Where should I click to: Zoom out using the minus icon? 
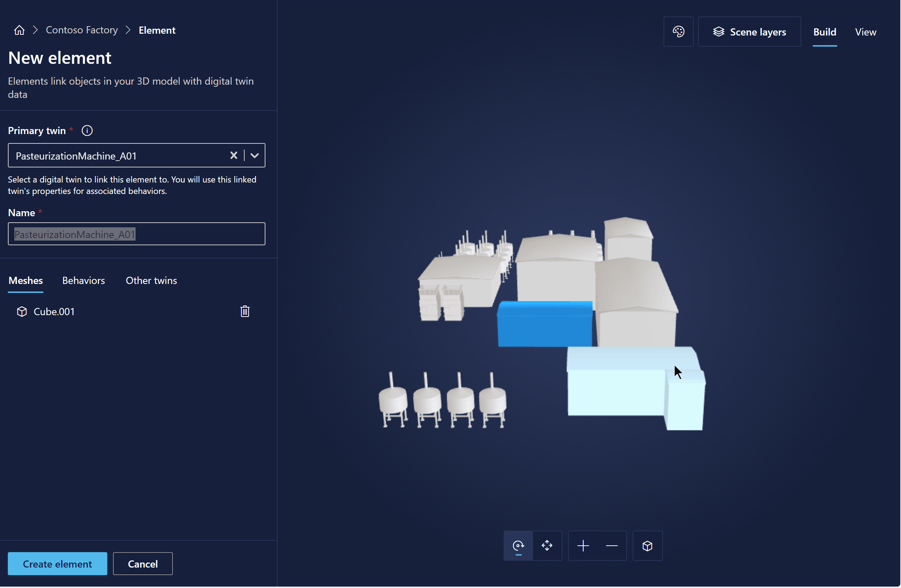click(x=612, y=546)
